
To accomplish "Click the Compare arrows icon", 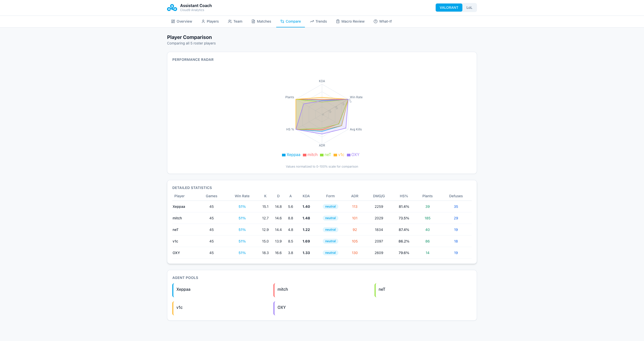I will click(282, 21).
